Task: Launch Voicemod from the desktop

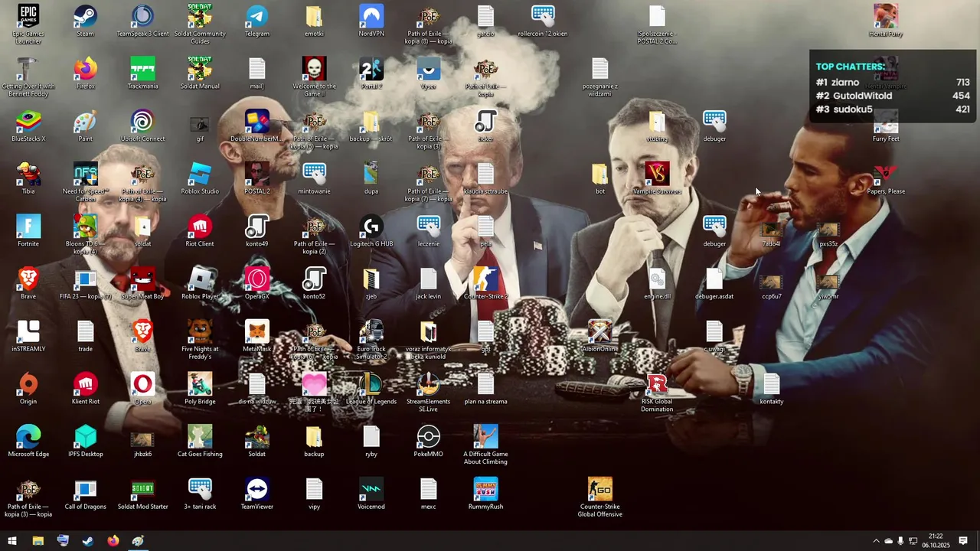Action: point(371,494)
